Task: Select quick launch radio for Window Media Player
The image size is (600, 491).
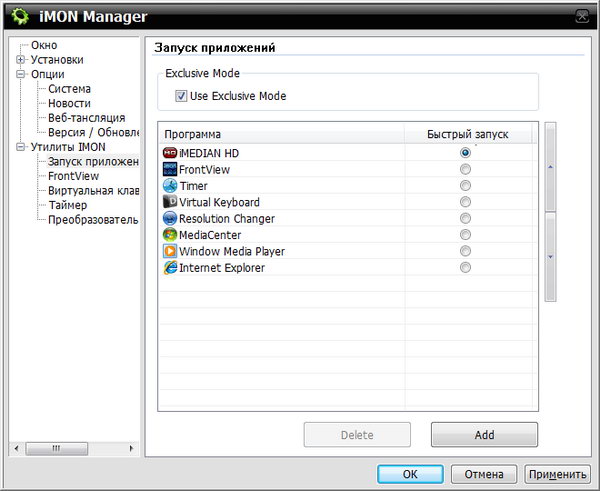Action: click(465, 251)
